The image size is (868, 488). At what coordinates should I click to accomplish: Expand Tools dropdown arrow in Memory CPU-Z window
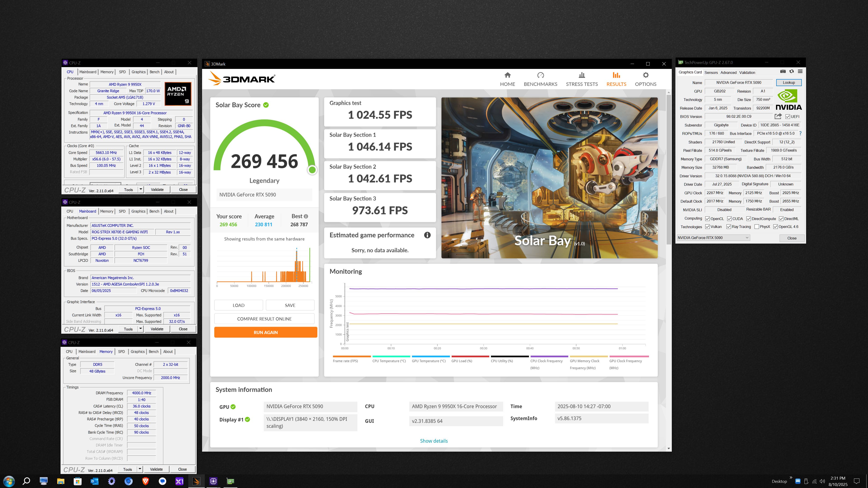(x=140, y=469)
